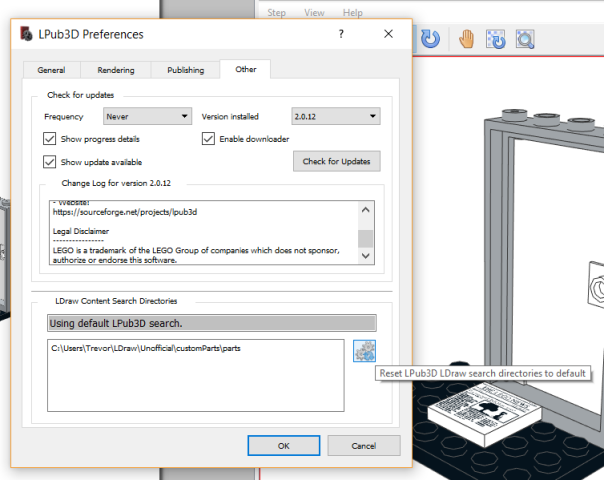Click the zoom magnifier toolbar icon
The image size is (604, 480).
[x=525, y=39]
